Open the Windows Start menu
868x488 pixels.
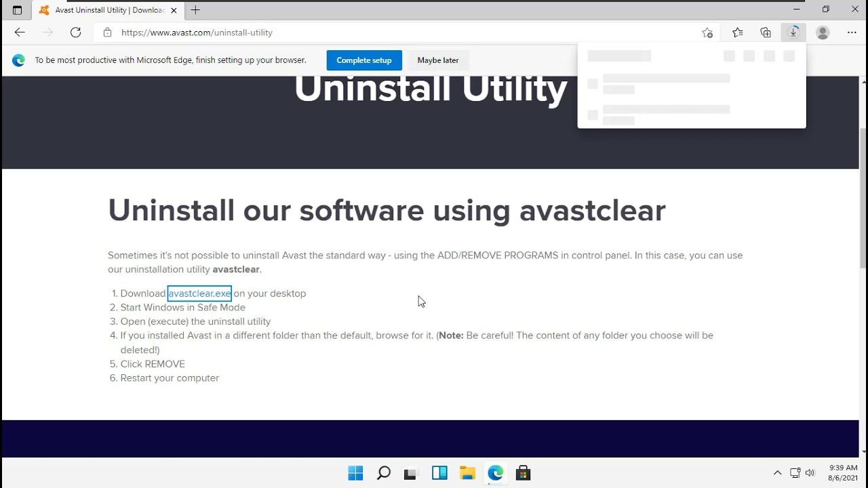(x=355, y=473)
